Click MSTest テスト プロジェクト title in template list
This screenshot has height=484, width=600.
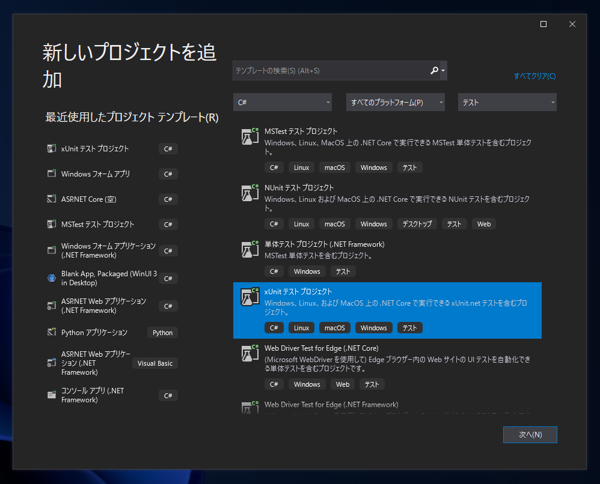coord(301,131)
